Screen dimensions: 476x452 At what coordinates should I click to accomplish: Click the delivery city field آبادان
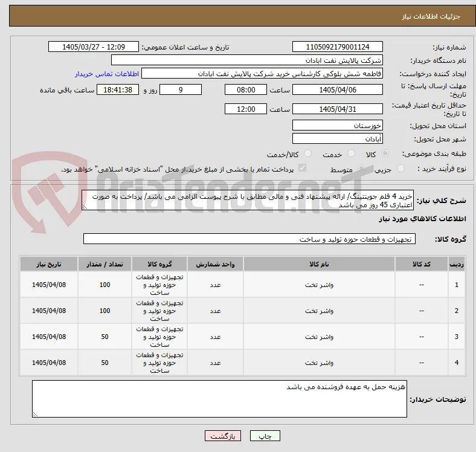point(337,138)
